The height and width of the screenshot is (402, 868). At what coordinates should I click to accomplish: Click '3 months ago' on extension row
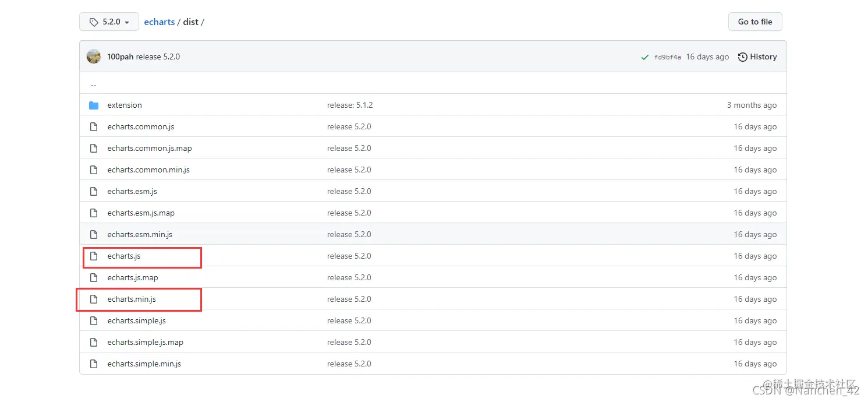752,105
